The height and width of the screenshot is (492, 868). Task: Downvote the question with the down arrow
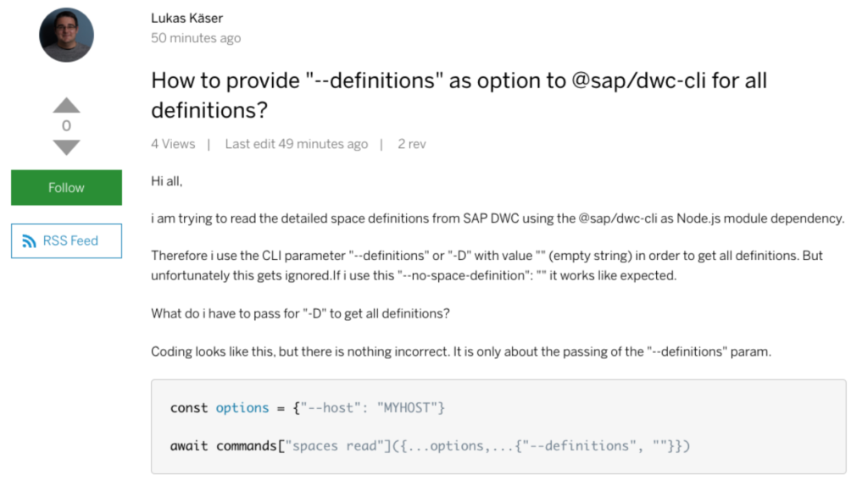66,147
